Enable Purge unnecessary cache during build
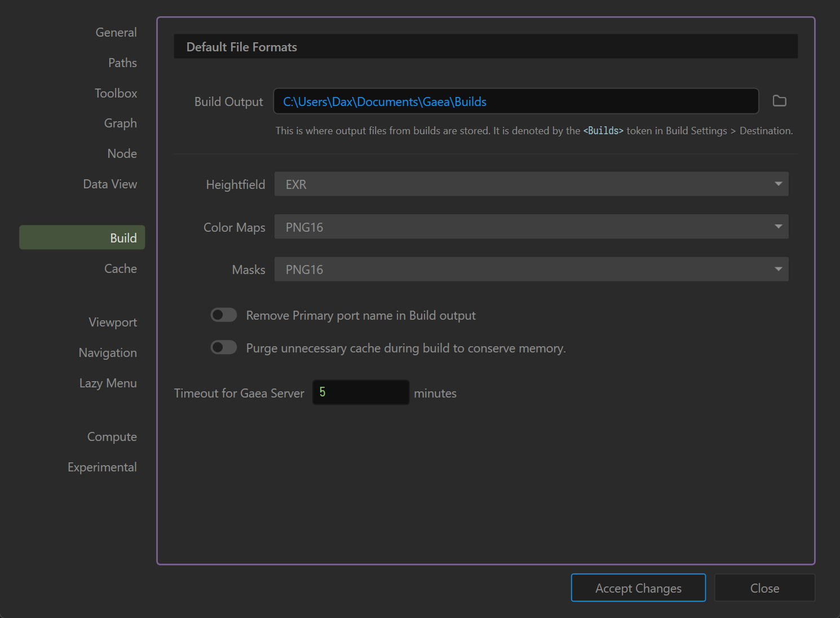 (x=224, y=347)
